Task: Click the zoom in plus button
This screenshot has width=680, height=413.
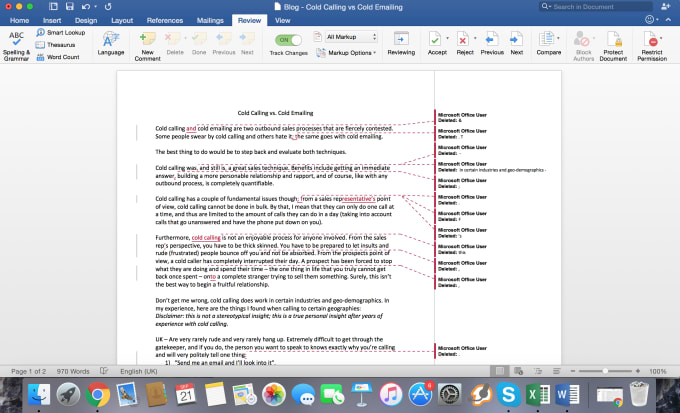Action: click(x=638, y=371)
